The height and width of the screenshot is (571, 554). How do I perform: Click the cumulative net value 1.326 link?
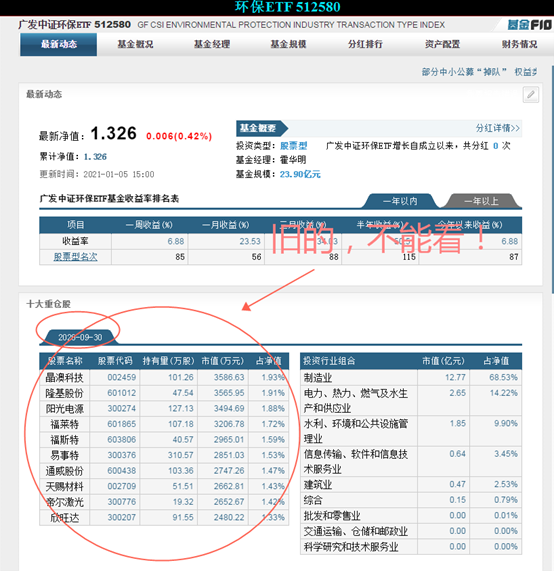point(95,157)
